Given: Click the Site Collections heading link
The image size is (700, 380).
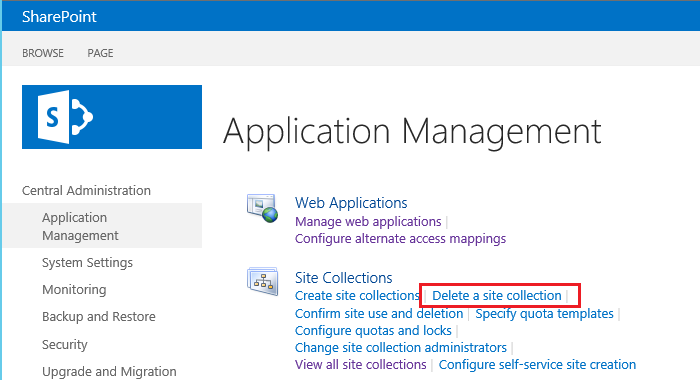Looking at the screenshot, I should [343, 278].
